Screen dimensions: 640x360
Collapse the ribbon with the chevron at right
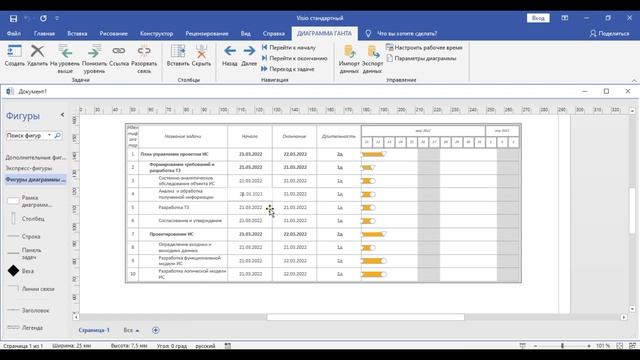(634, 80)
